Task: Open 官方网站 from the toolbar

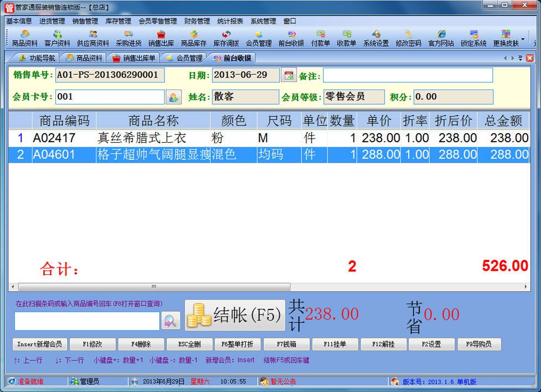Action: (x=441, y=38)
